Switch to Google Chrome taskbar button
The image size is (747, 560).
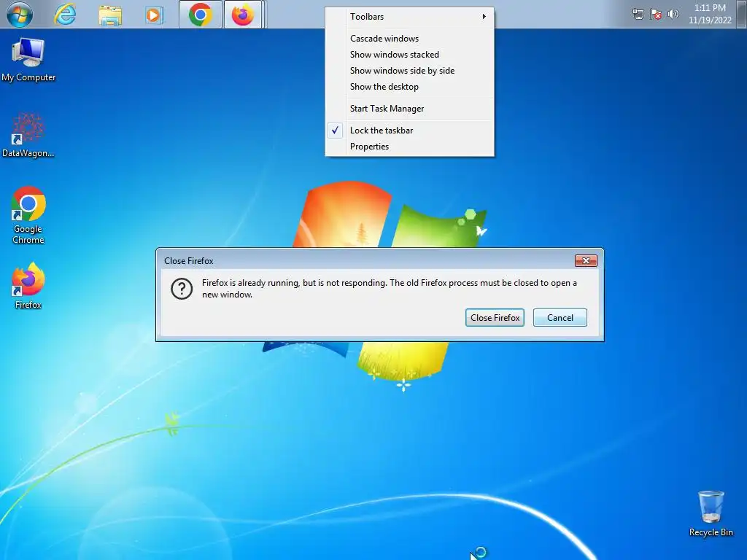(201, 15)
